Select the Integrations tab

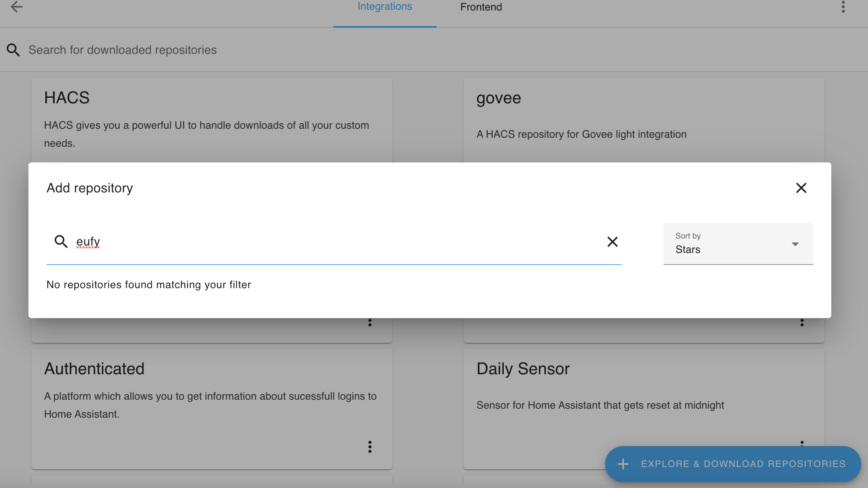385,6
